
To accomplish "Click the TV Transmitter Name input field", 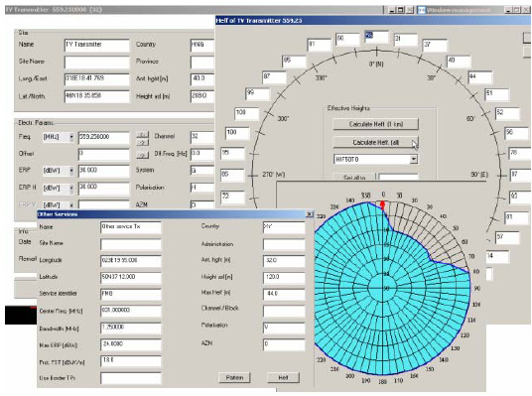I will coord(96,45).
